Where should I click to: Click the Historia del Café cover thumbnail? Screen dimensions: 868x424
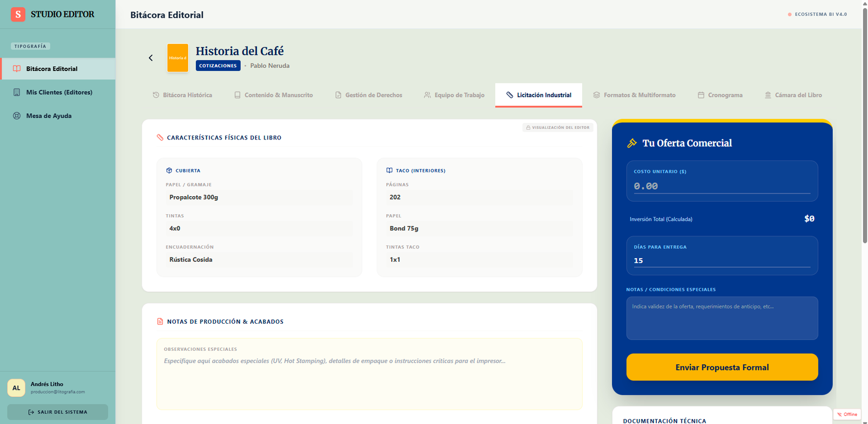[177, 58]
